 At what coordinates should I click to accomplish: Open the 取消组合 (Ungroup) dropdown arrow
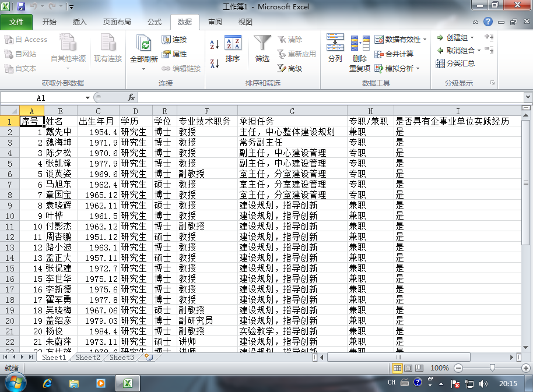[x=479, y=51]
